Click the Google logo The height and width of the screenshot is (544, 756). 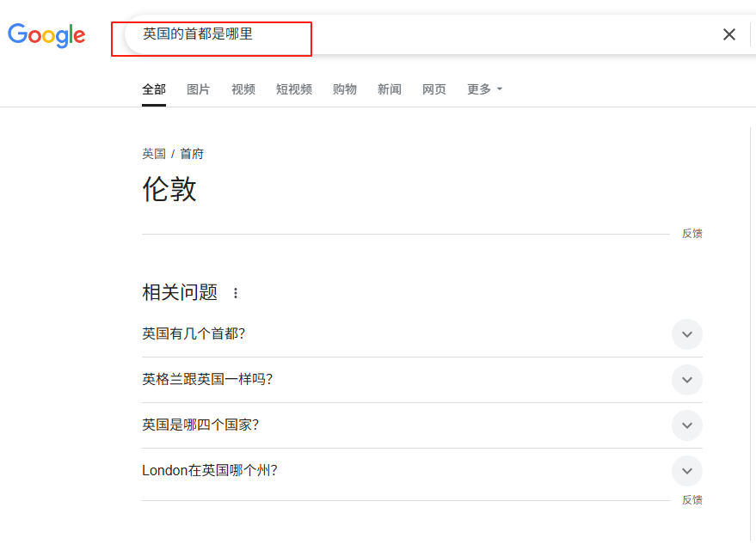(x=46, y=35)
